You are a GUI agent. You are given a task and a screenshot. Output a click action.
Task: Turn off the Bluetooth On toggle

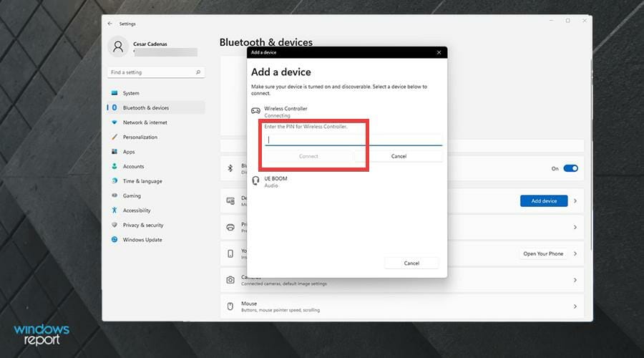click(x=570, y=168)
